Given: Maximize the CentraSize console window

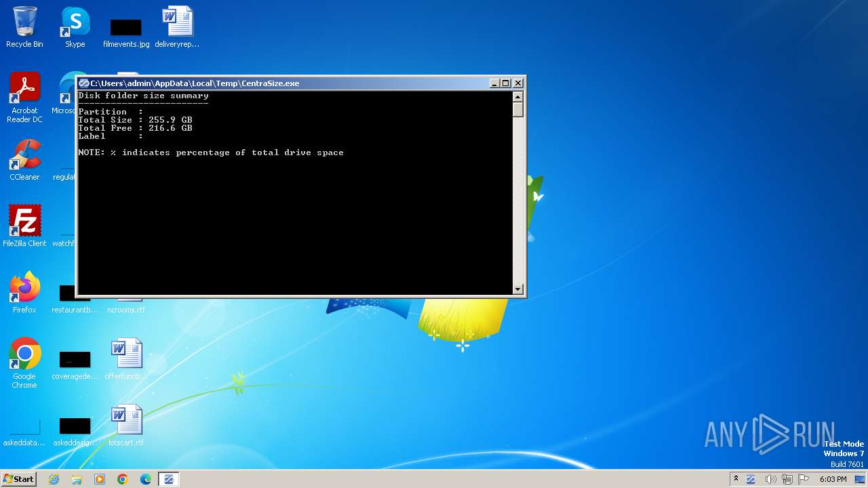Looking at the screenshot, I should coord(505,83).
